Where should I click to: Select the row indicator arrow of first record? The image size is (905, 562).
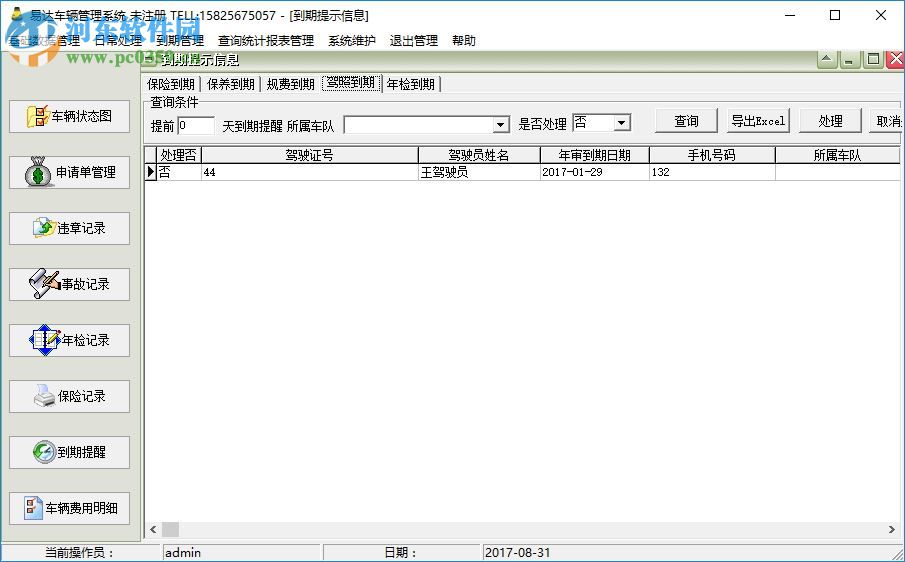[151, 172]
